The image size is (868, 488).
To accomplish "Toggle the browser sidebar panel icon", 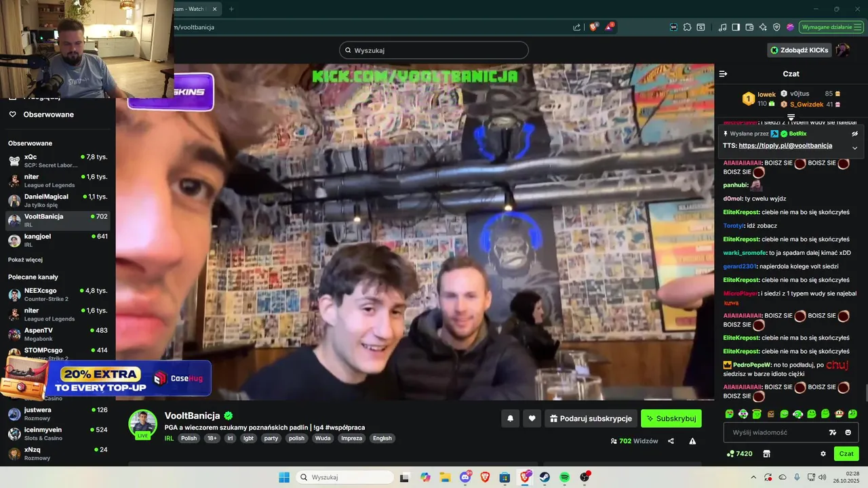I will [736, 27].
